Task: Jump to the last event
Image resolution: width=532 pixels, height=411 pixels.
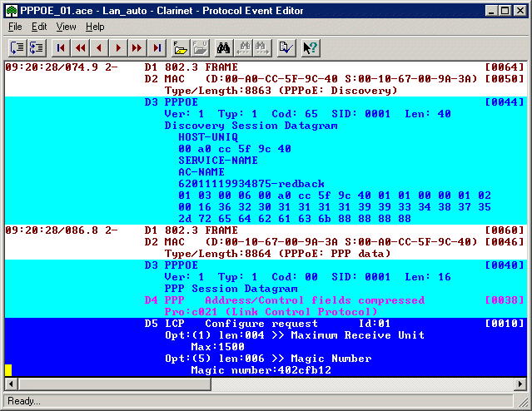Action: coord(157,47)
